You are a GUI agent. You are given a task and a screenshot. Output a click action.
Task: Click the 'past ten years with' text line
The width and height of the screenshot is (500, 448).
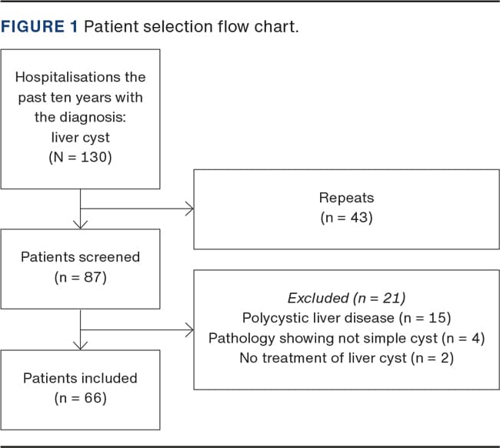point(80,98)
